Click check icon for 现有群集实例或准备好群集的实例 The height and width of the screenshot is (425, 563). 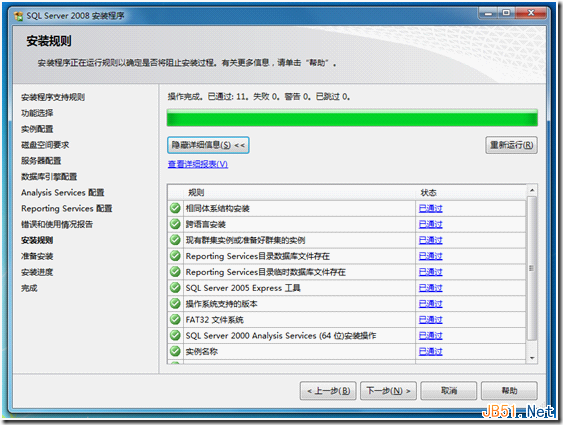click(175, 240)
